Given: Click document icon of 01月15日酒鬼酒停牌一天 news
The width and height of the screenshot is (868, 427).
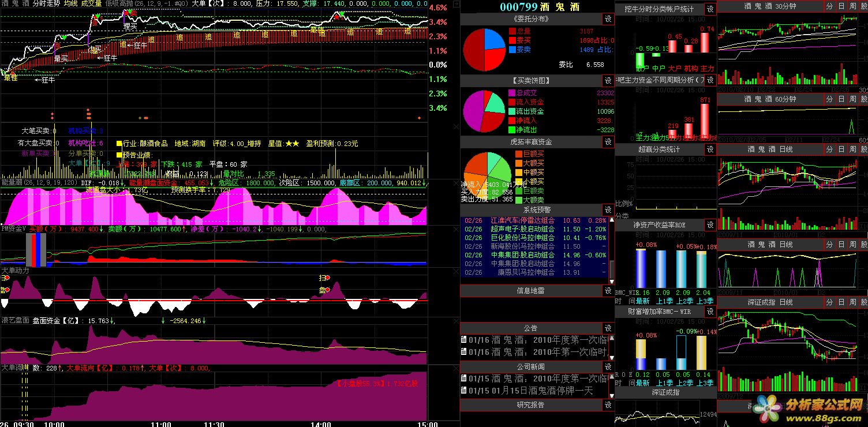Looking at the screenshot, I should pyautogui.click(x=463, y=390).
